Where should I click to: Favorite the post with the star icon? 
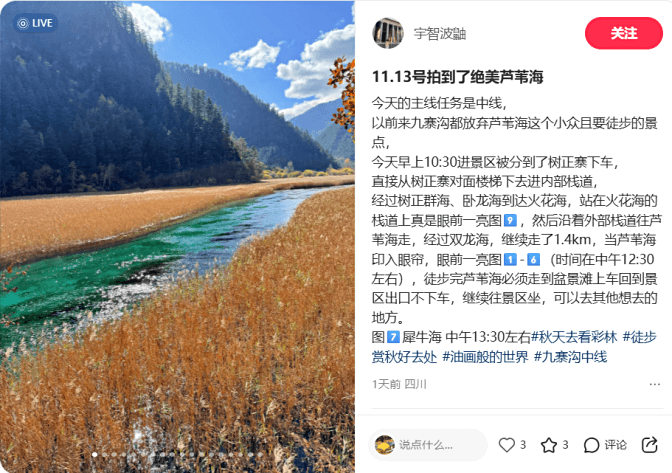click(549, 445)
